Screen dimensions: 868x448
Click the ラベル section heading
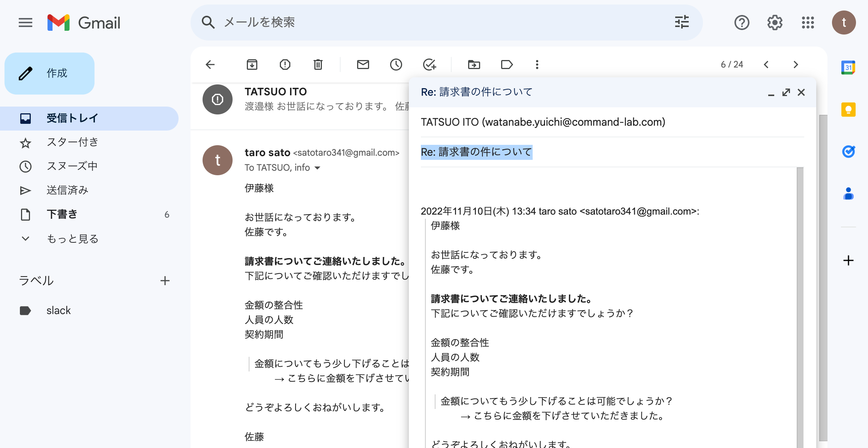(x=36, y=281)
